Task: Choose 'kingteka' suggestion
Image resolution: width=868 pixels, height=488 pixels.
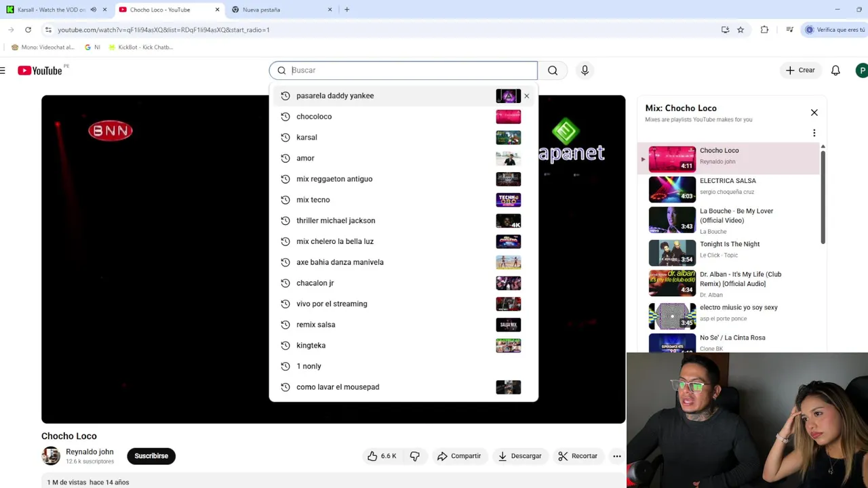Action: click(403, 345)
